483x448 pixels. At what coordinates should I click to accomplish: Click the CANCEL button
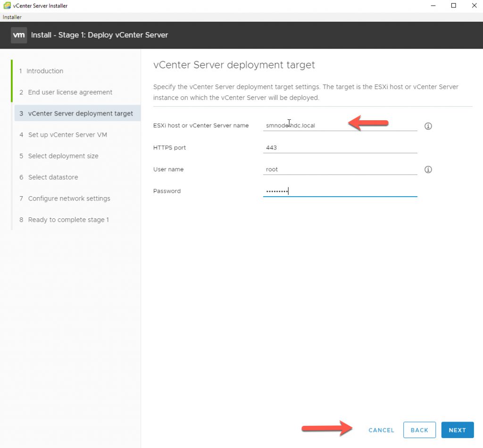point(381,430)
